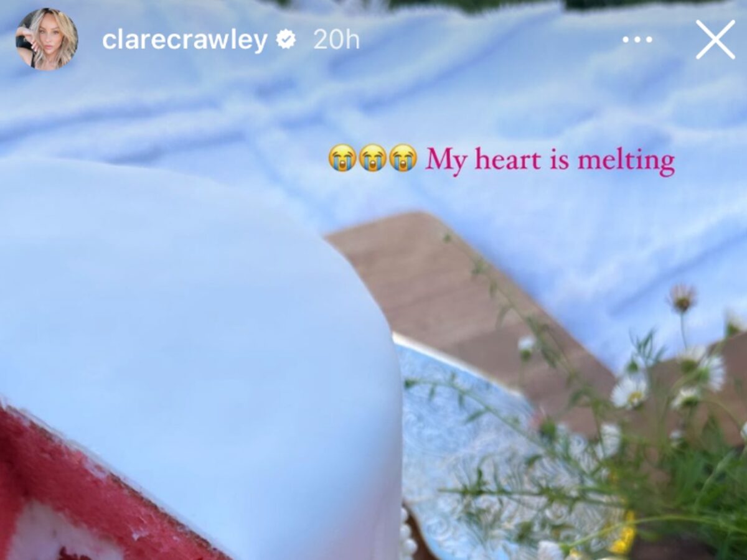
Task: Open clarecrawley's profile picture avatar
Action: pyautogui.click(x=47, y=39)
